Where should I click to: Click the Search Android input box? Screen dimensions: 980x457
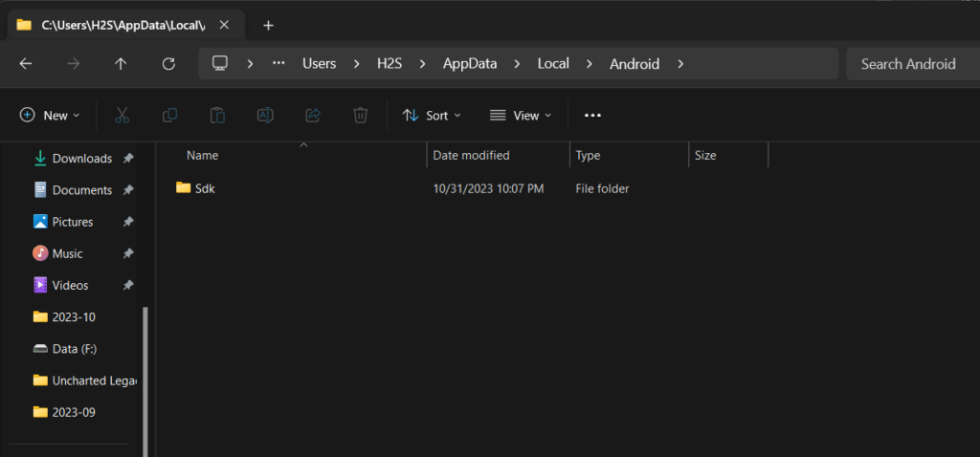coord(907,64)
